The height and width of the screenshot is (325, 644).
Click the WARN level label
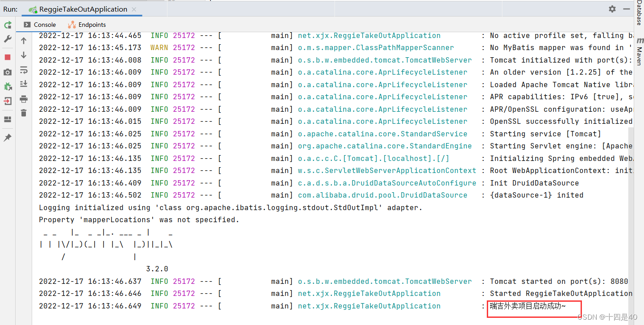pos(159,48)
